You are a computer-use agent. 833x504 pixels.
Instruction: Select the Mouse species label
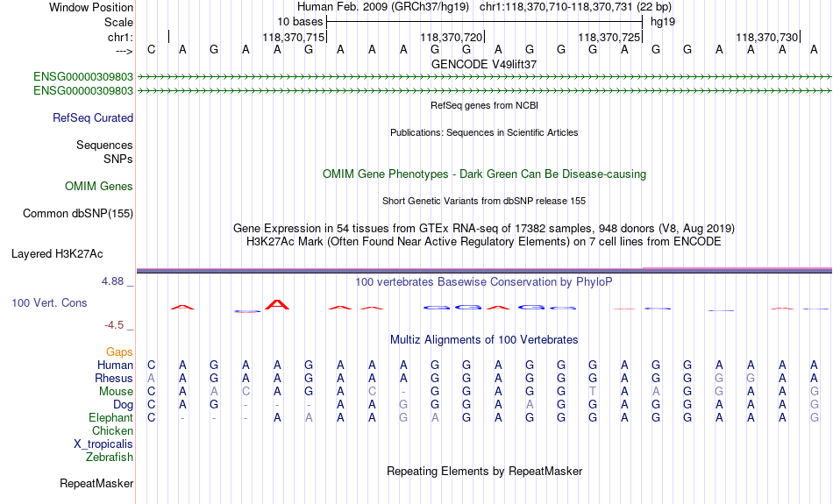tap(116, 392)
